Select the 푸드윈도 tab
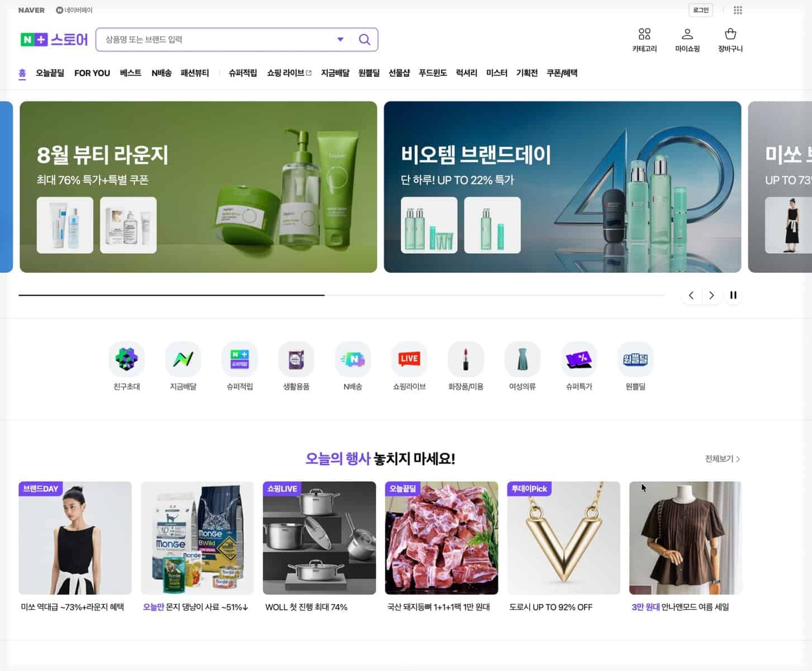812x671 pixels. tap(433, 73)
